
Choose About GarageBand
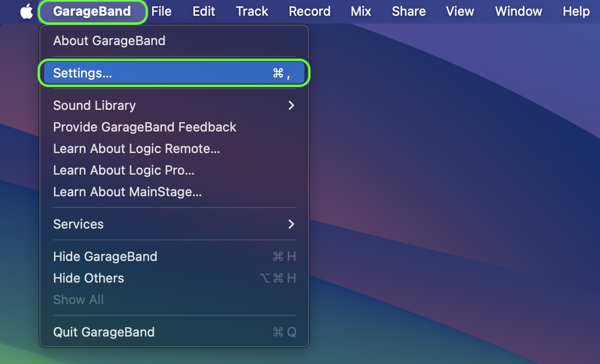click(174, 41)
